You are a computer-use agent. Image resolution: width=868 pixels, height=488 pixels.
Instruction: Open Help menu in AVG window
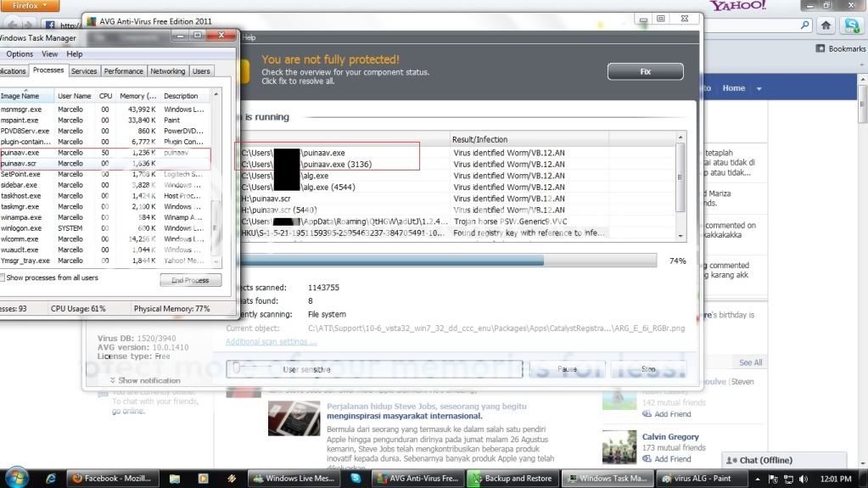pos(249,37)
